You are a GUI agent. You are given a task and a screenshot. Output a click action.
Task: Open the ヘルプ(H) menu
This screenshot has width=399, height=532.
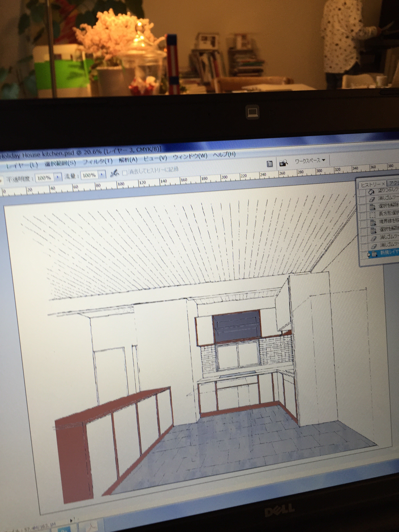tap(224, 154)
